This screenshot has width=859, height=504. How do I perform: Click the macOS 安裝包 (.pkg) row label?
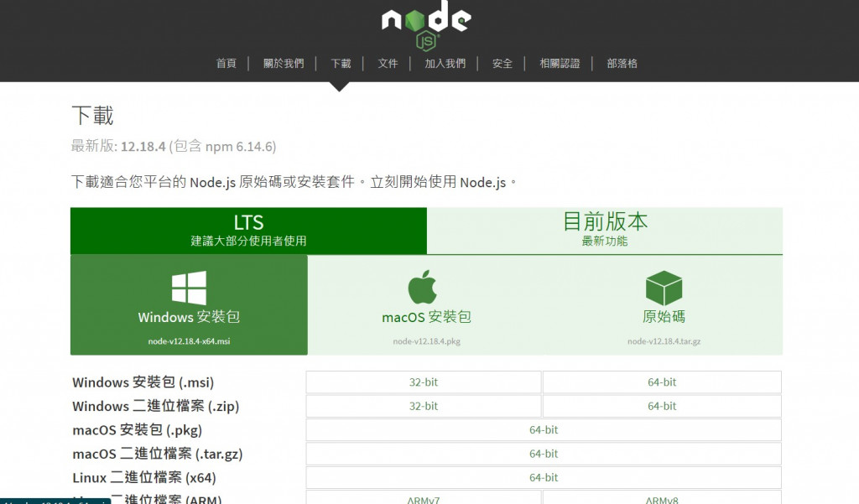137,430
